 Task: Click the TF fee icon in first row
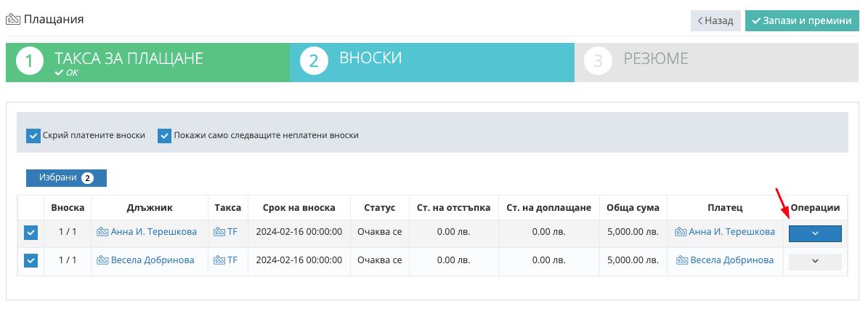coord(219,232)
